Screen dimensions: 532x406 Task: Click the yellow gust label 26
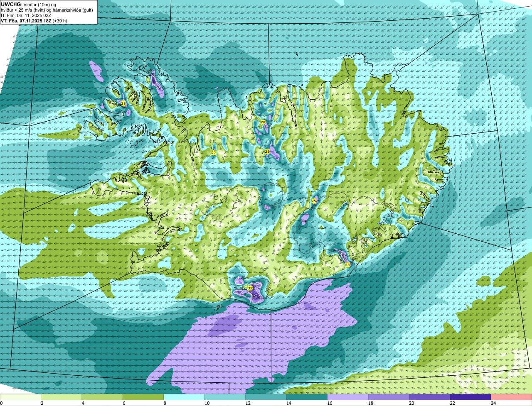[267, 152]
